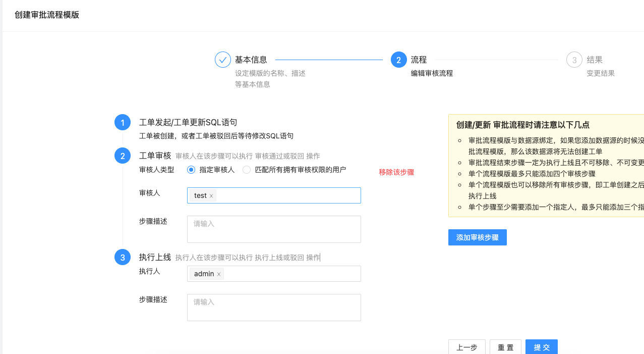Click the 重置 button
Viewport: 644px width, 354px height.
coord(505,347)
